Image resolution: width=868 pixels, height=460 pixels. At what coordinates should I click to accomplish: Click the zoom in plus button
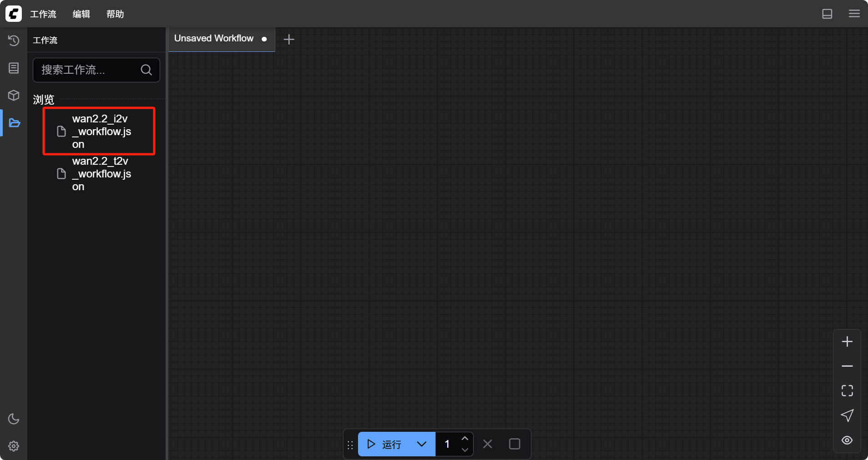point(847,342)
